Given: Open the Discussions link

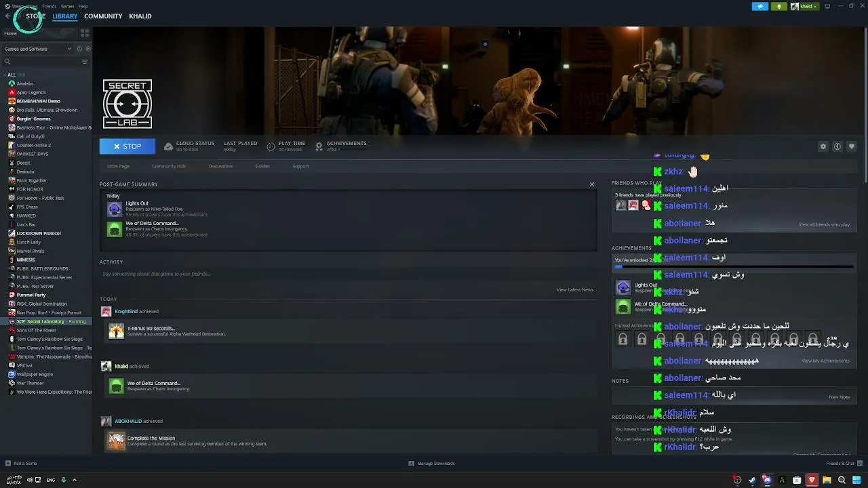Looking at the screenshot, I should point(220,166).
